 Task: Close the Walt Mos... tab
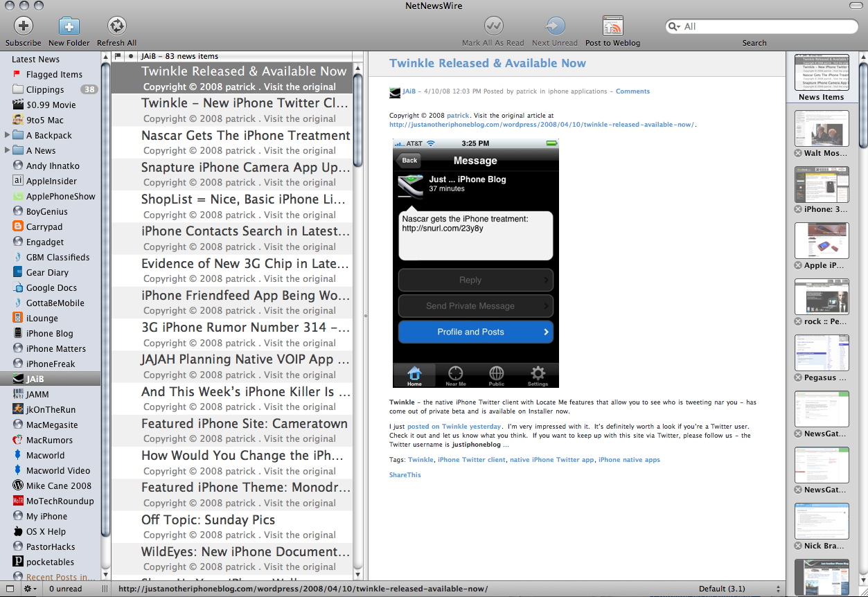(x=798, y=153)
